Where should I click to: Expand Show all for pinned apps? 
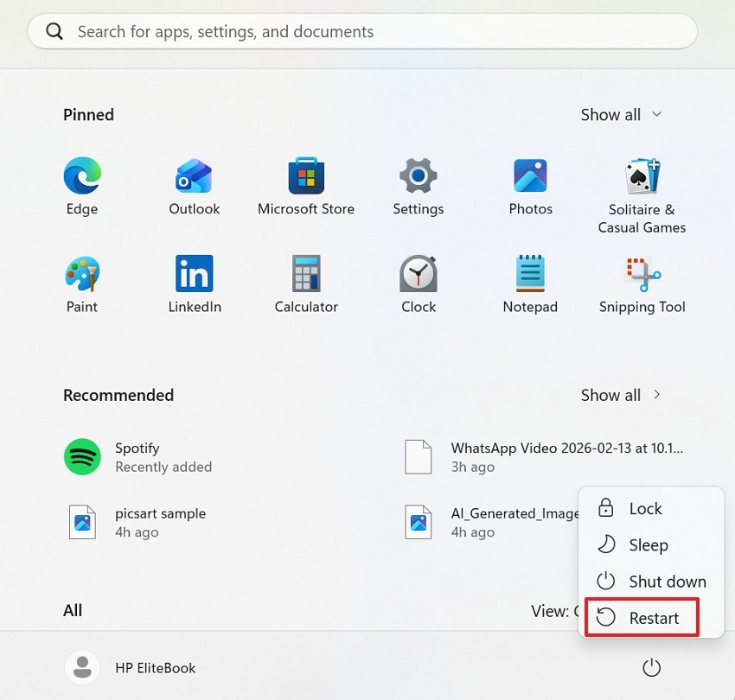621,114
